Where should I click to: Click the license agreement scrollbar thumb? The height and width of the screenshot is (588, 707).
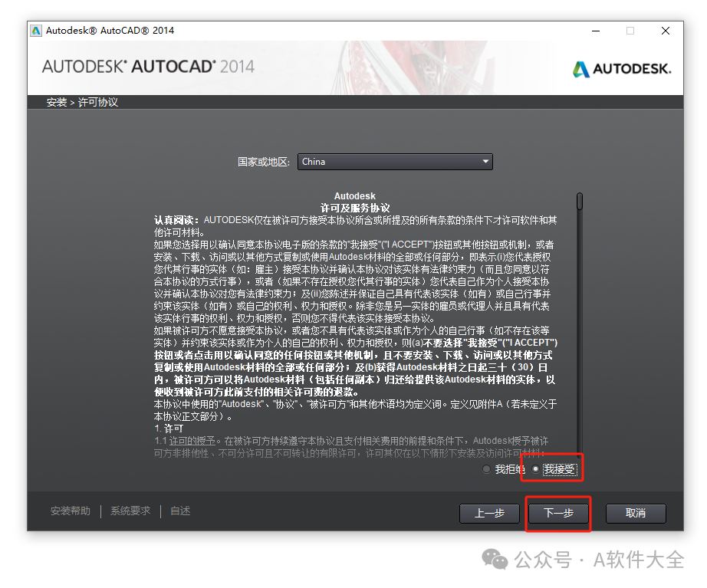[580, 202]
